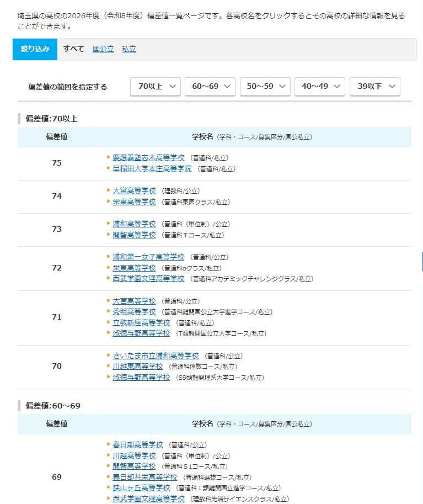Open 西武学園文理 アカデミックチャレンジクラス link

[x=148, y=279]
